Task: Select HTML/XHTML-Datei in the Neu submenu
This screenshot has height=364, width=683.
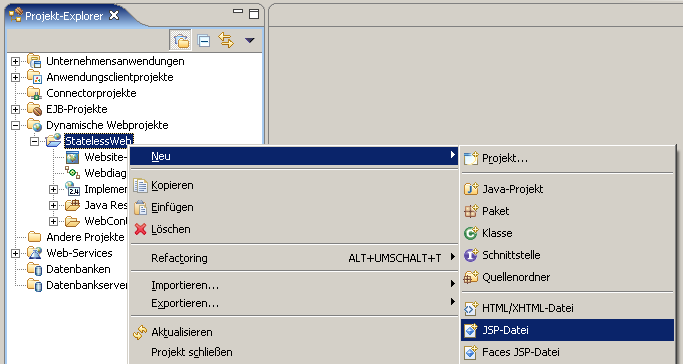Action: coord(567,308)
